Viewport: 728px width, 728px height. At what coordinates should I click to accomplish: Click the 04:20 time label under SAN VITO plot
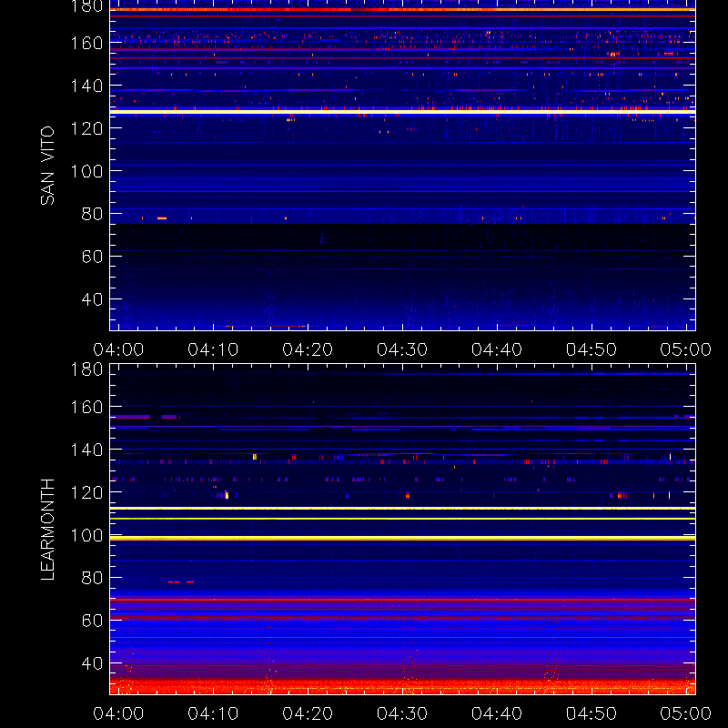pyautogui.click(x=308, y=349)
